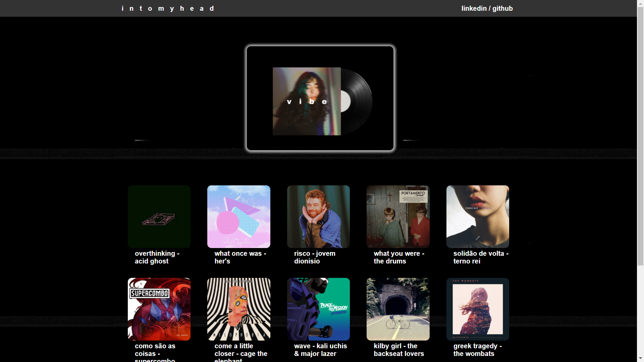Viewport: 644px width, 362px height.
Task: Open overthinking by acid ghost
Action: point(159,217)
